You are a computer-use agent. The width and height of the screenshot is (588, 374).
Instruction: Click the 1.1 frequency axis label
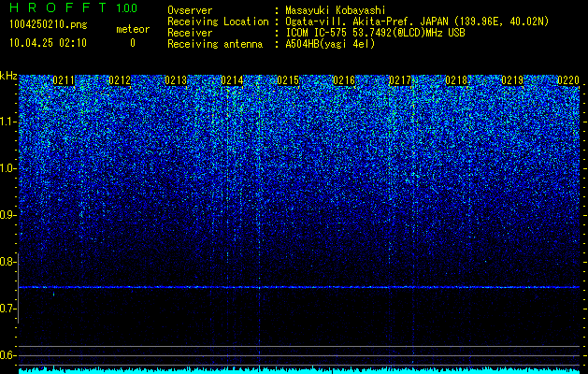point(8,122)
